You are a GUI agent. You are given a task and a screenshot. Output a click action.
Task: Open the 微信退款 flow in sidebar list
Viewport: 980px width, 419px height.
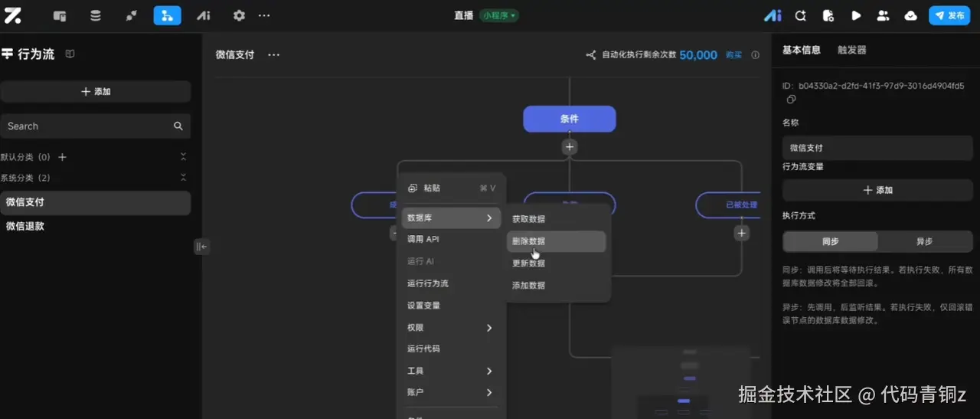[x=96, y=226]
